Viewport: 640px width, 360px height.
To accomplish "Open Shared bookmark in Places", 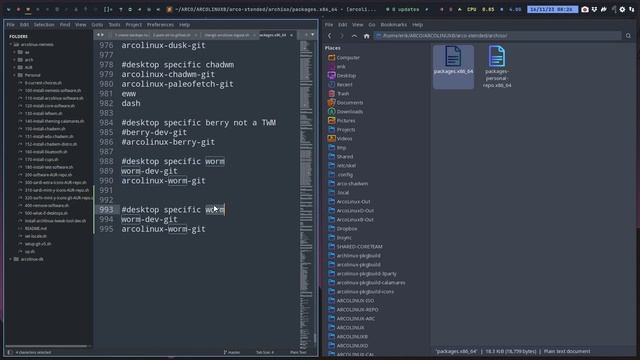I will [344, 156].
